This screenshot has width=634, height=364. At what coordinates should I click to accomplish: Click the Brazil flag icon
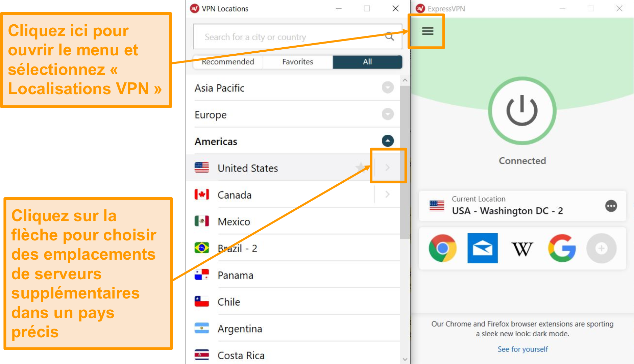point(202,248)
